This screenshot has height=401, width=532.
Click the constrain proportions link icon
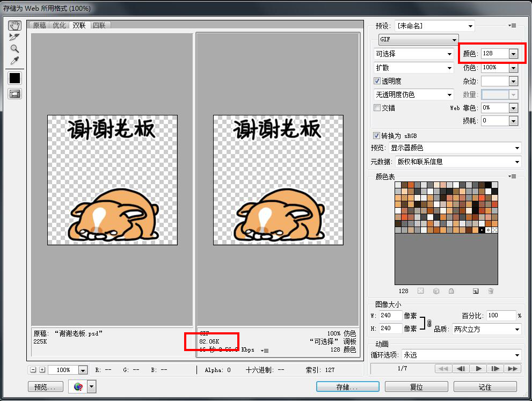coord(429,323)
